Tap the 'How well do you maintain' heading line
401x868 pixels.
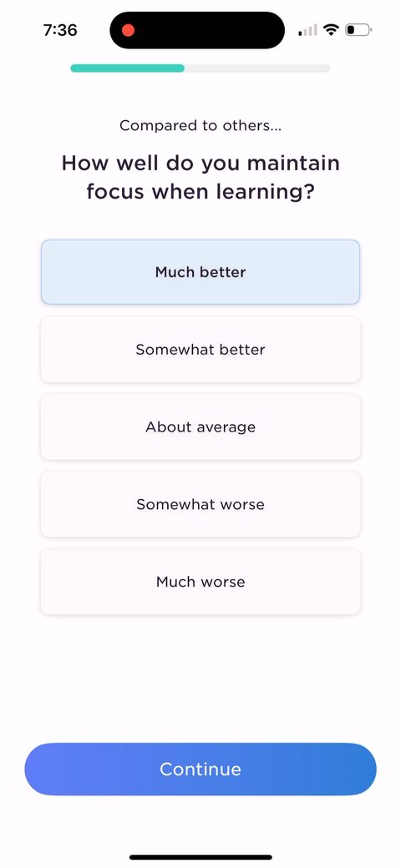click(200, 164)
